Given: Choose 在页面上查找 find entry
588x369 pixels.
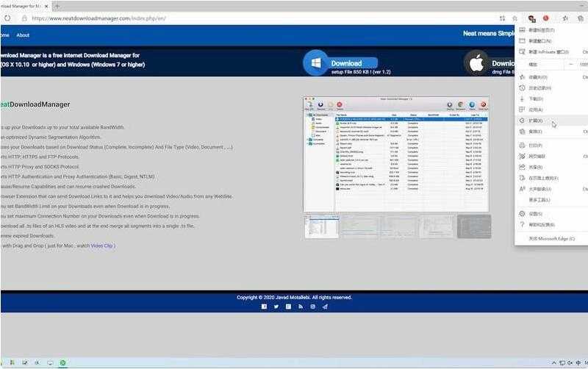Looking at the screenshot, I should (x=552, y=178).
